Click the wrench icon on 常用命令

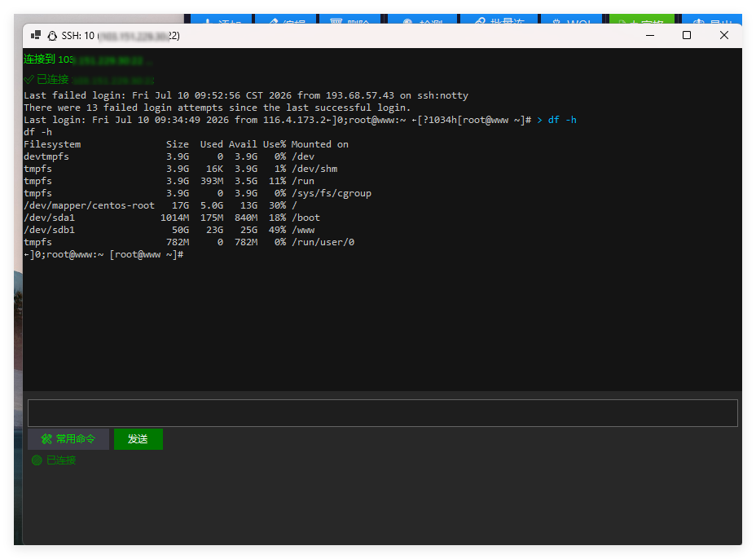pos(46,439)
